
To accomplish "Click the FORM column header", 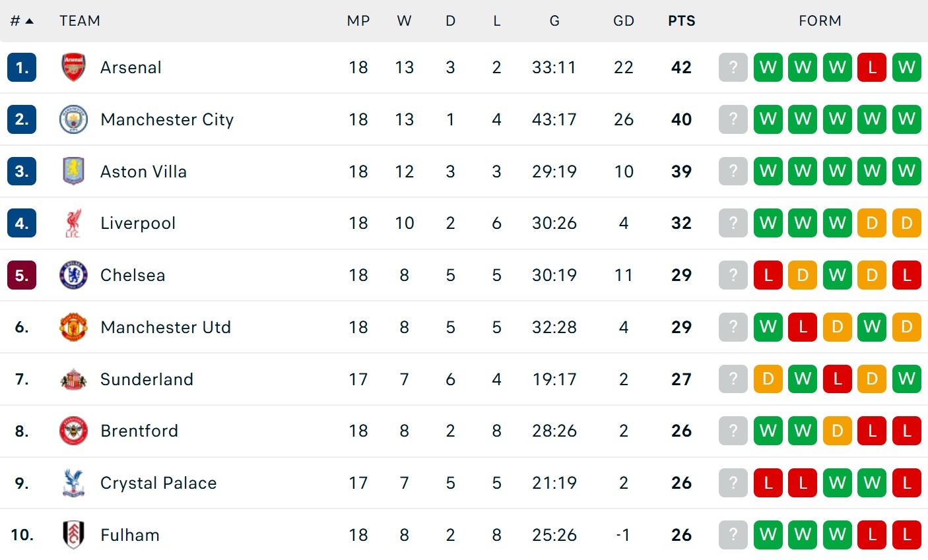I will (820, 21).
